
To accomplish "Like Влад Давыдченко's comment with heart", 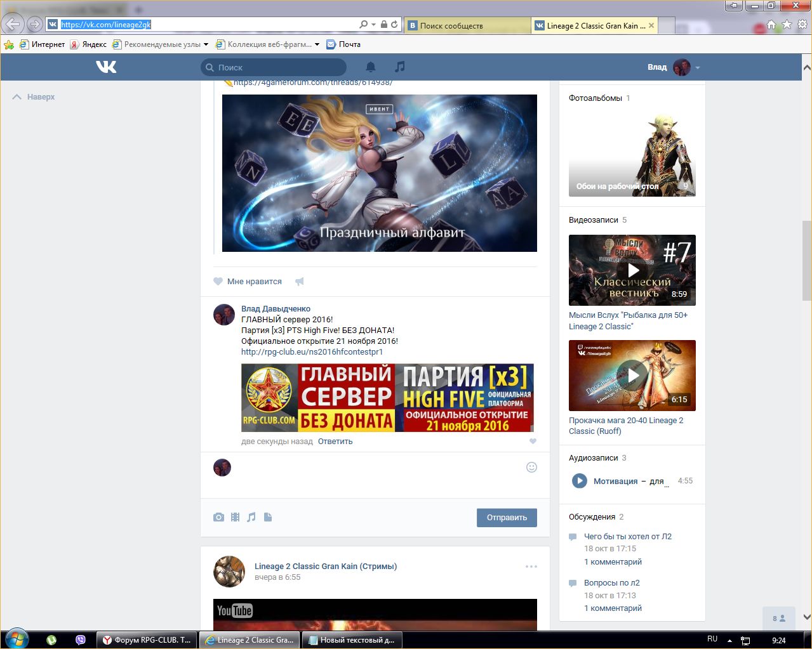I will point(533,441).
